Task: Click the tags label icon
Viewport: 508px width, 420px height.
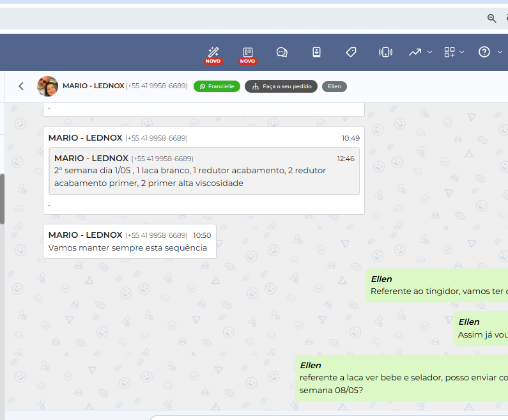Action: (351, 52)
